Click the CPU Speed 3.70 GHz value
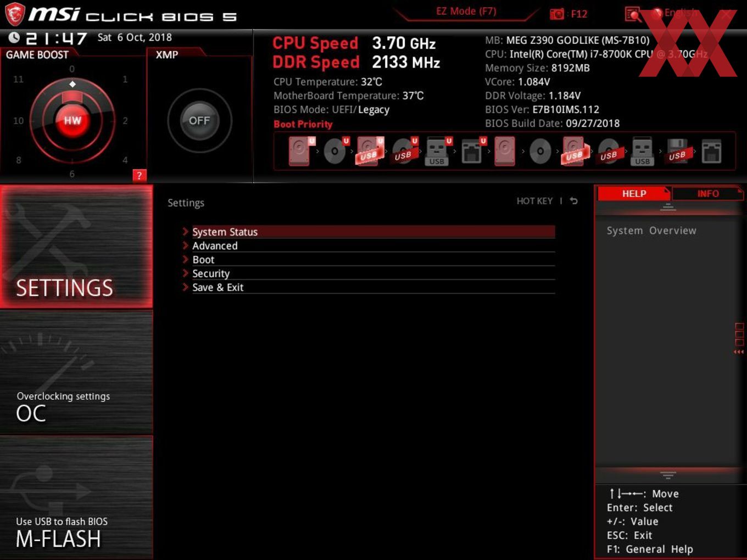Screen dimensions: 747x560 404,43
